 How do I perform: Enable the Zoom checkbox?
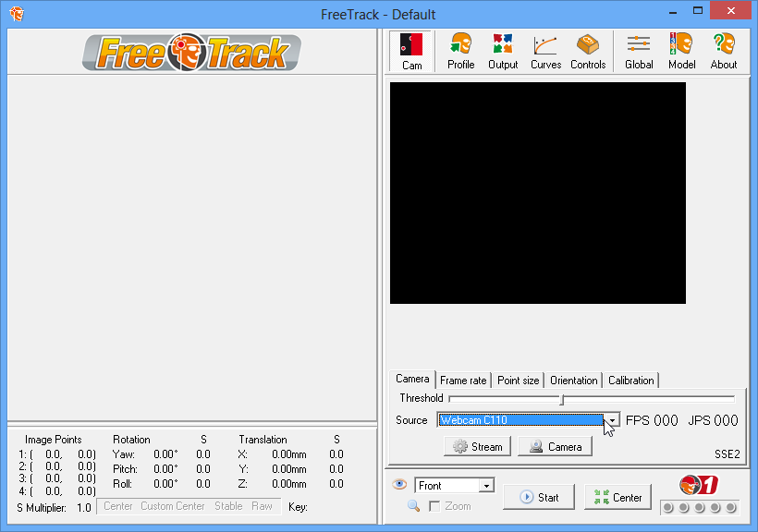434,507
